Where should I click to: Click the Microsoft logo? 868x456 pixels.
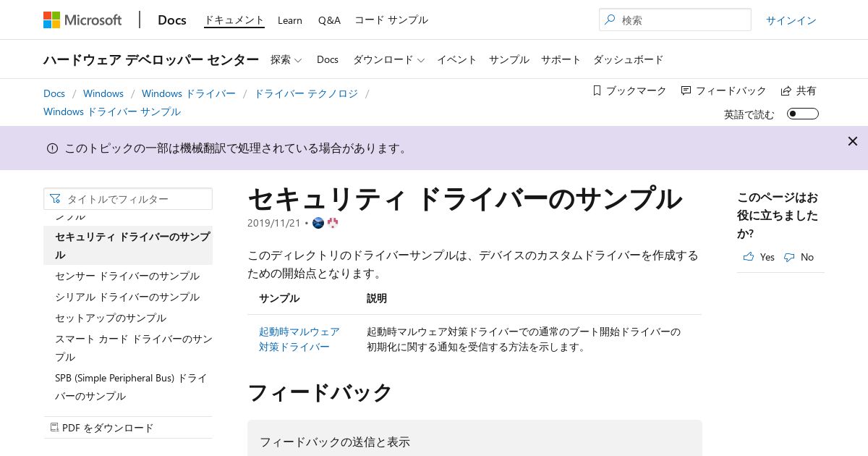pos(82,20)
